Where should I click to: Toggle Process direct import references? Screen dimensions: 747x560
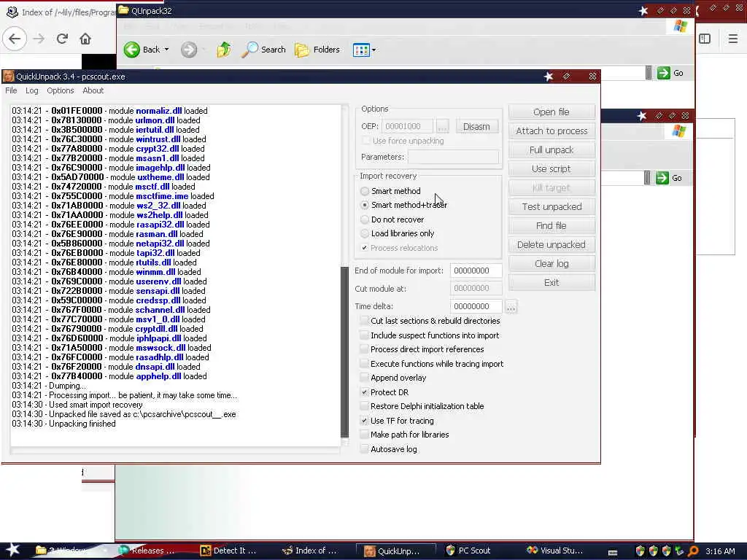pyautogui.click(x=365, y=349)
